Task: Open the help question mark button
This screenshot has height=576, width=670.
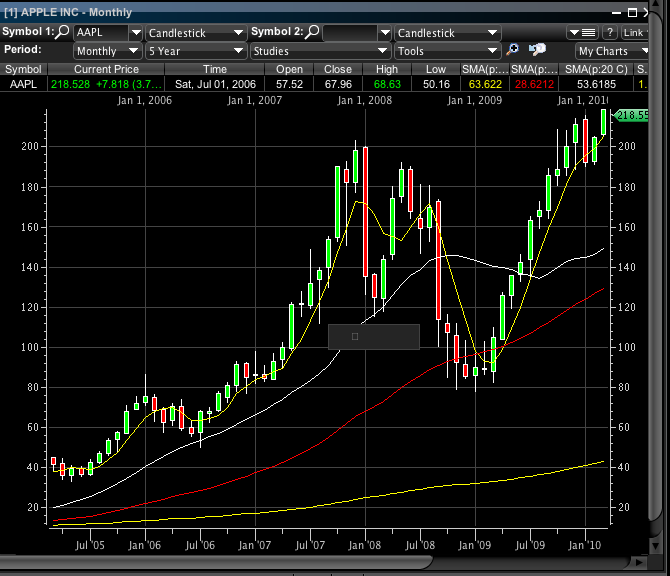Action: coord(609,33)
